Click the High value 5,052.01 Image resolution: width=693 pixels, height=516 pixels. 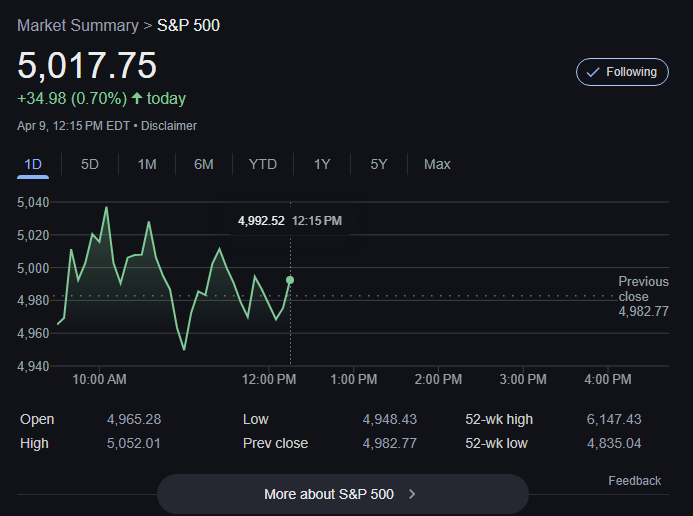pos(133,443)
